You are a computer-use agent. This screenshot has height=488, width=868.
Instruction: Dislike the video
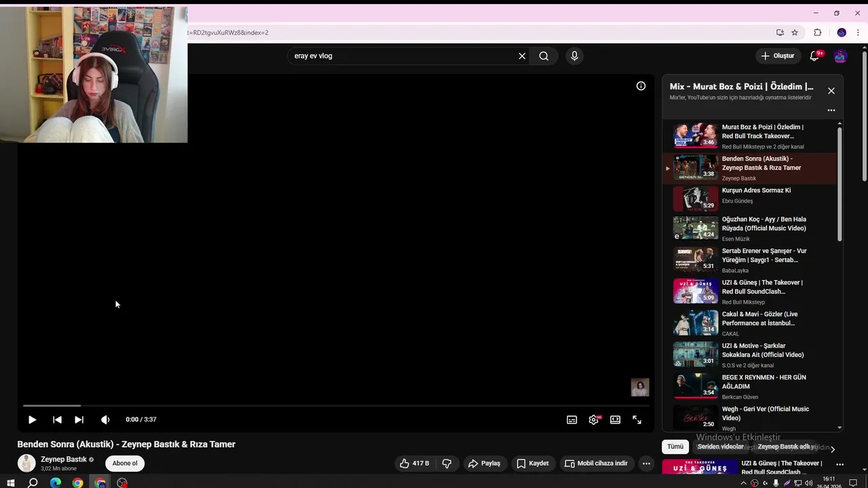click(x=447, y=464)
